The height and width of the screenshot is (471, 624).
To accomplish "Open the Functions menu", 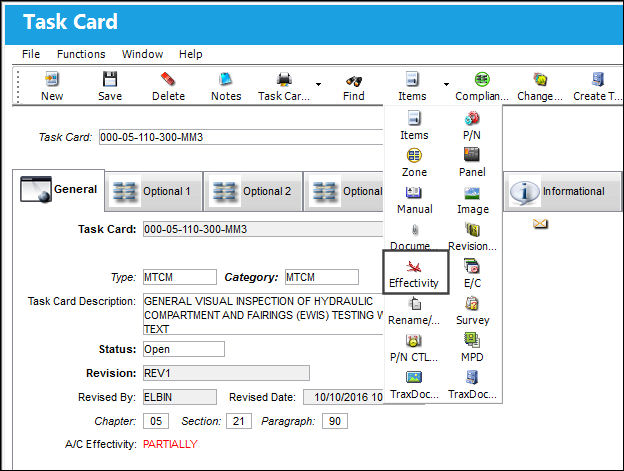I will tap(81, 54).
